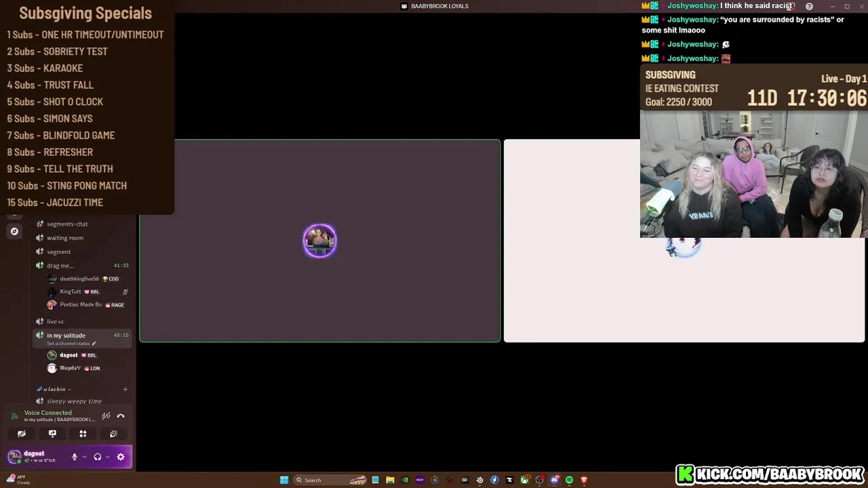Collapse the u lackin category
Screen dimensions: 868x488
[56, 389]
